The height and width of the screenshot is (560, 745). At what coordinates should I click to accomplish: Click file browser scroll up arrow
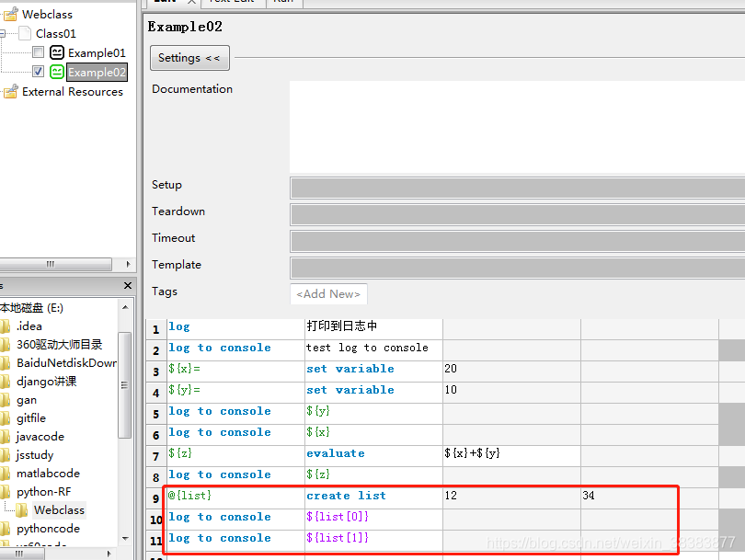pyautogui.click(x=125, y=307)
